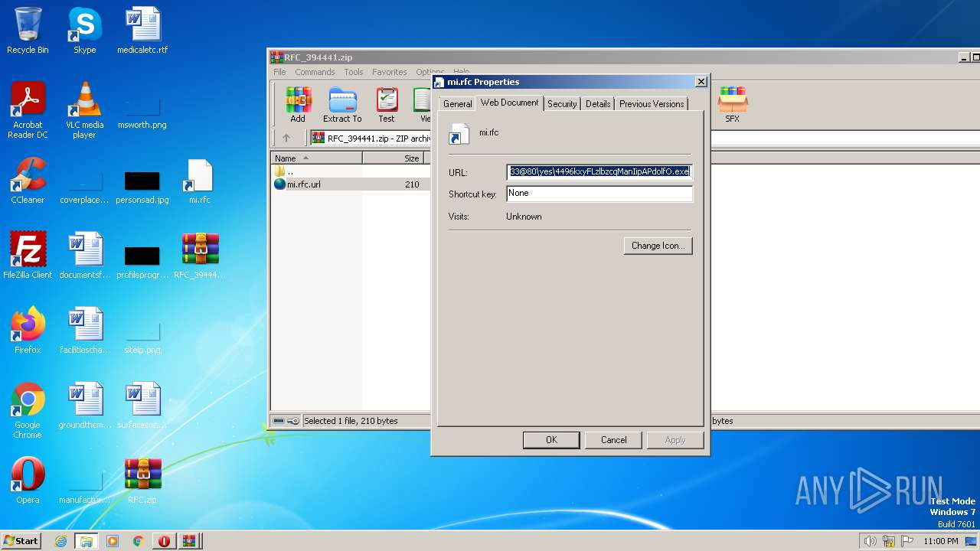Open Chrome from the taskbar
Viewport: 980px width, 551px height.
139,541
